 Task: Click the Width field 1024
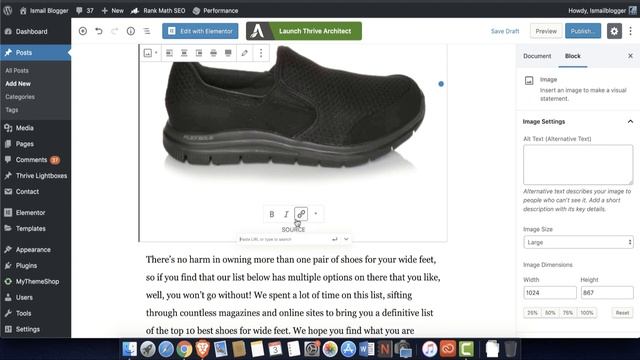pos(550,293)
